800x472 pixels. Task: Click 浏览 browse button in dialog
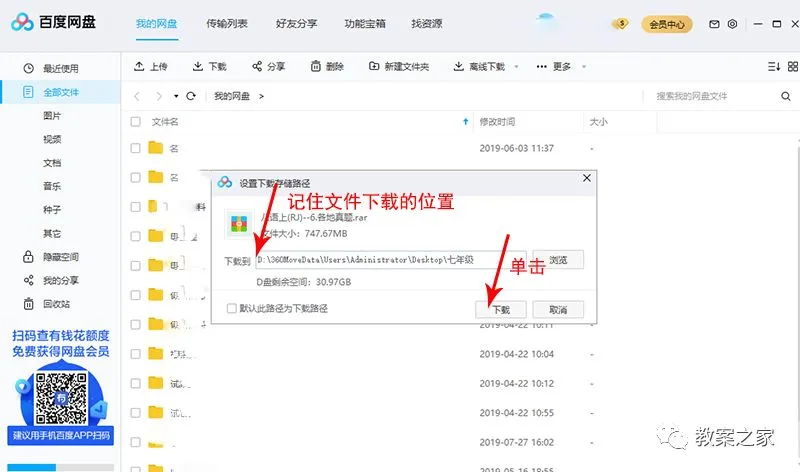click(x=558, y=260)
